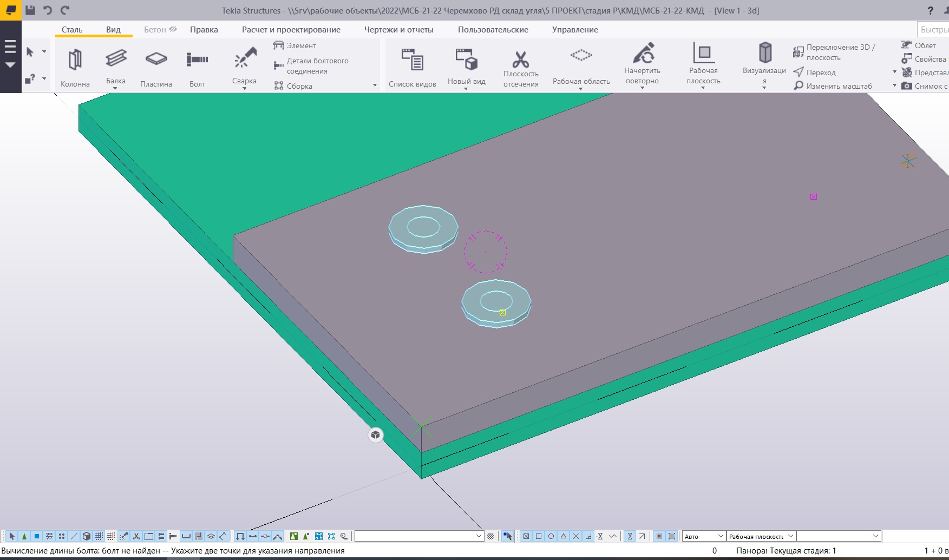Open the Управление tab
Image resolution: width=949 pixels, height=560 pixels.
point(575,30)
